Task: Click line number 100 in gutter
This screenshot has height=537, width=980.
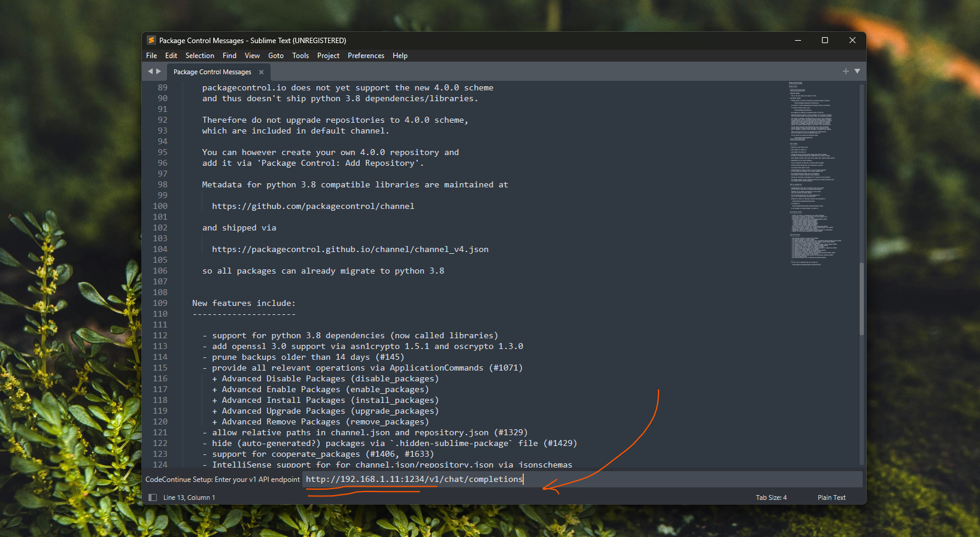Action: (x=160, y=206)
